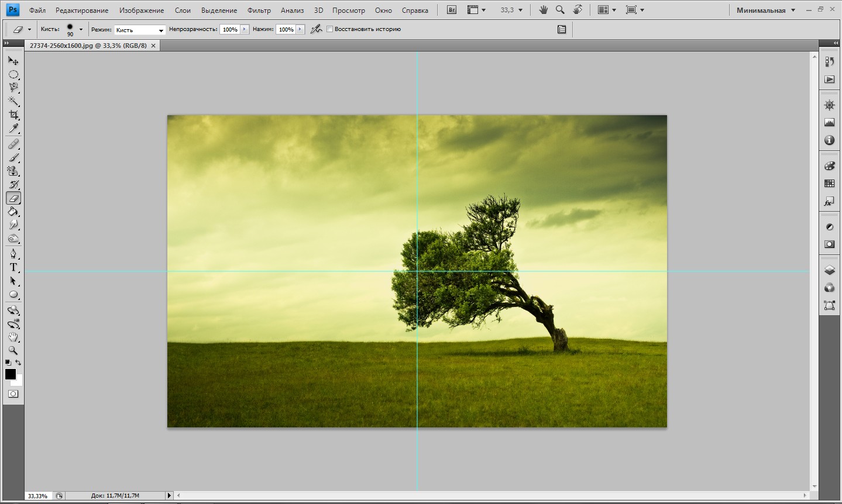Open the Swatches panel icon
This screenshot has width=842, height=504.
(829, 184)
